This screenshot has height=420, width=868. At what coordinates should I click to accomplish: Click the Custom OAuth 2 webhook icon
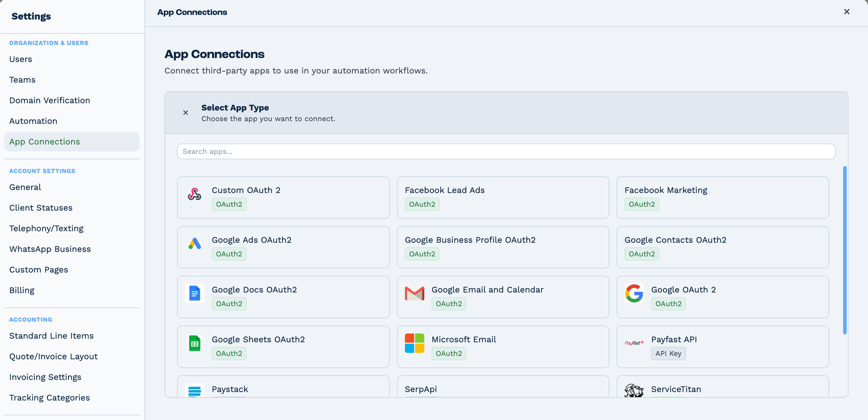194,194
